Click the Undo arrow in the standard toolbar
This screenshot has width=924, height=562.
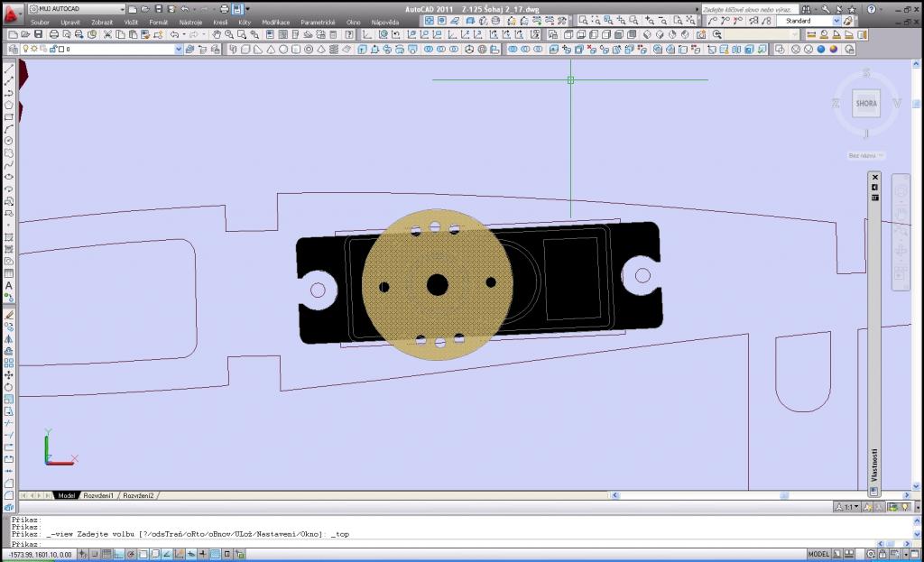click(x=174, y=34)
